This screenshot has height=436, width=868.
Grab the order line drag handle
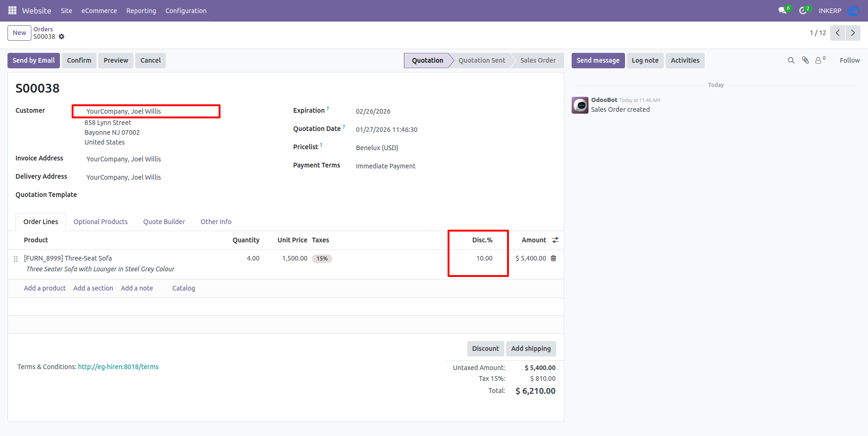(x=15, y=259)
